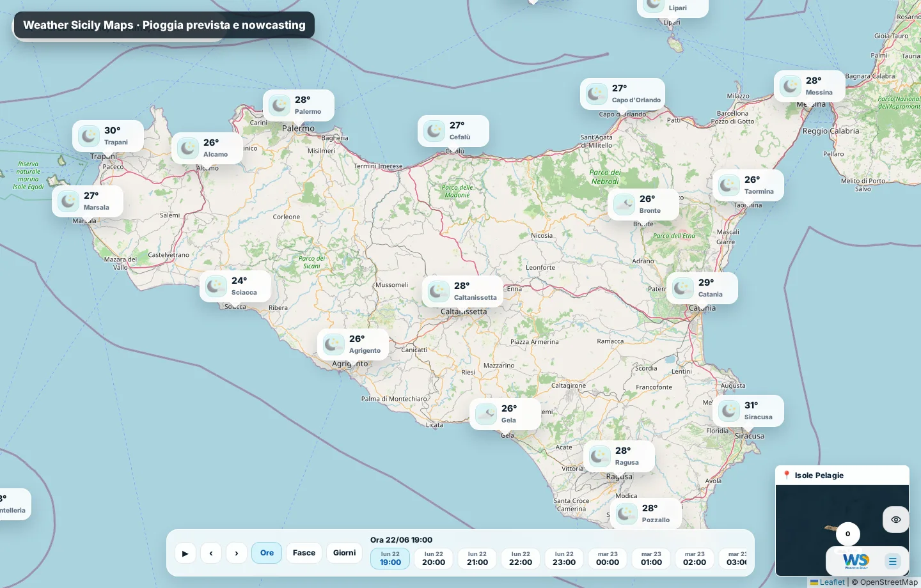Select the Caltanissetta weather marker

462,291
